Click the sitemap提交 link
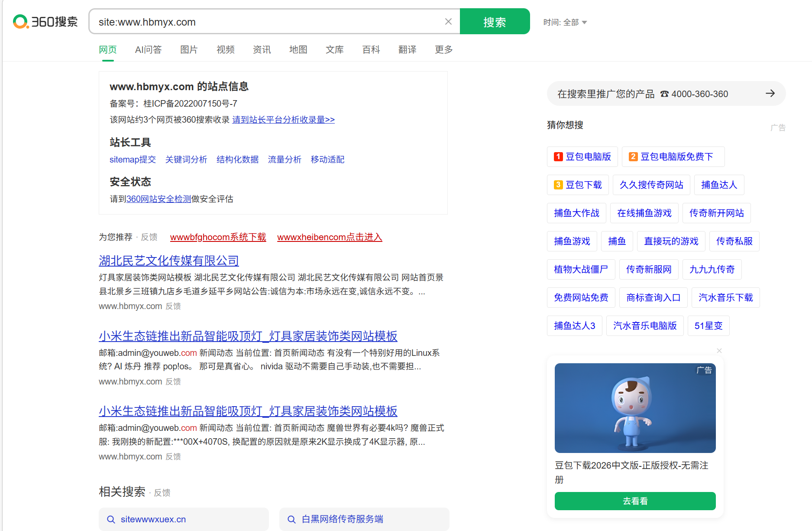 (133, 160)
